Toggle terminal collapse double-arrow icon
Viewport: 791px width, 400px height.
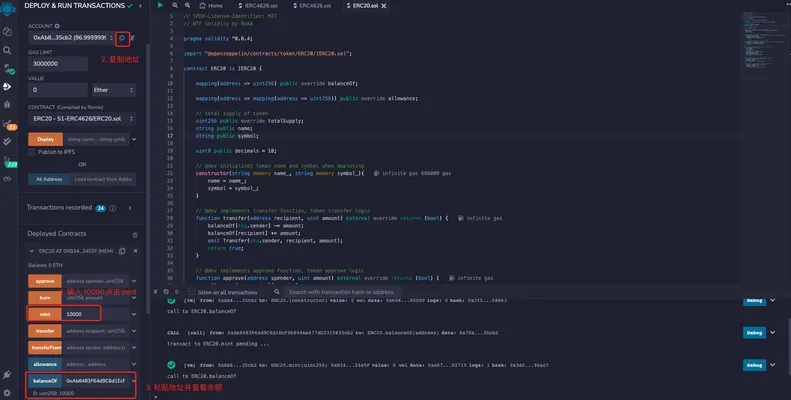(155, 292)
